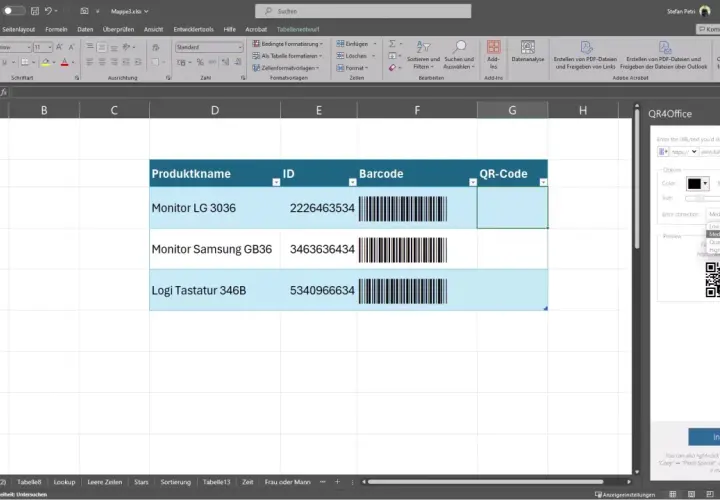Click the Save diskette icon
The height and width of the screenshot is (500, 720).
[35, 11]
